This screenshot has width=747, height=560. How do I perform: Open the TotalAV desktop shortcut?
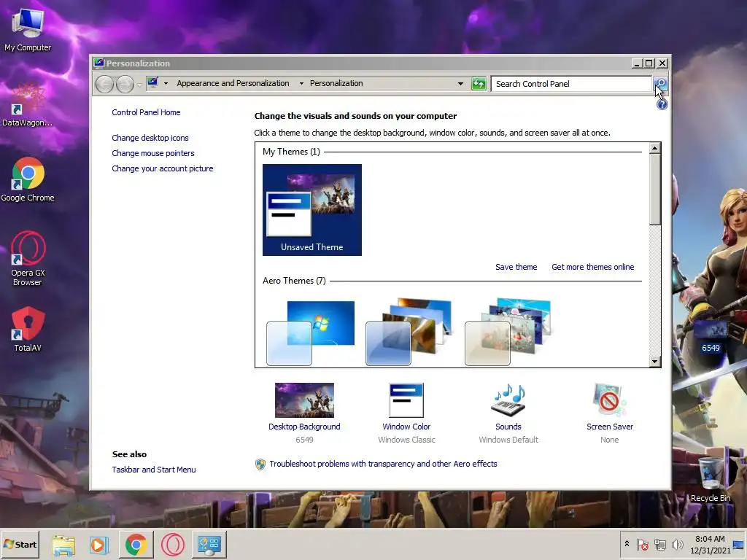[28, 330]
